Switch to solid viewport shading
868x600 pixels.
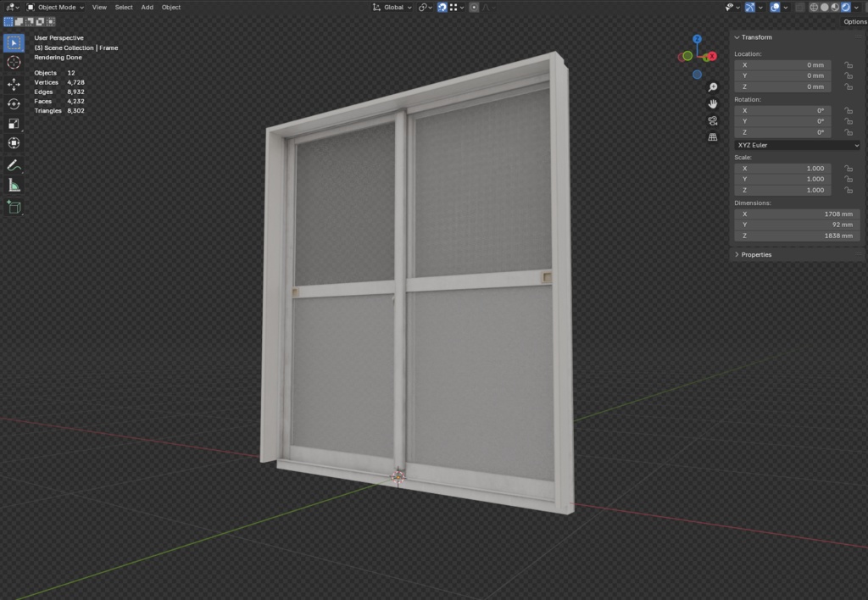tap(824, 7)
